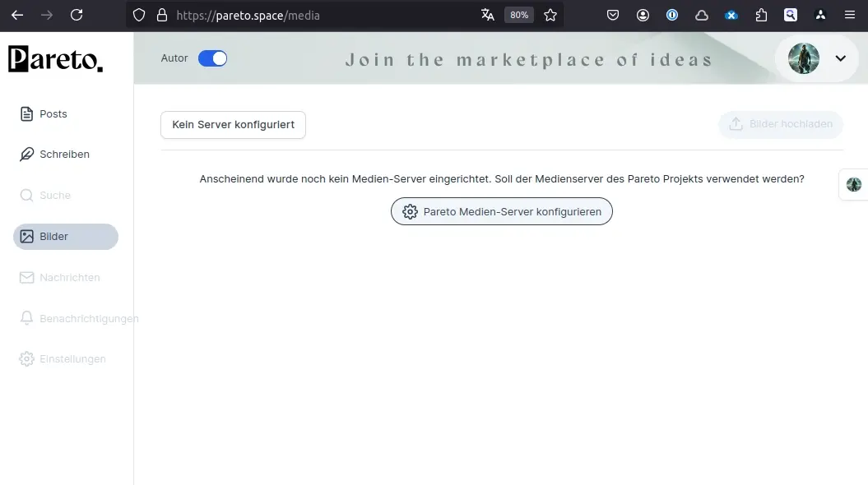Viewport: 868px width, 485px height.
Task: Click Pareto Medien-Server konfigurieren button
Action: (502, 211)
